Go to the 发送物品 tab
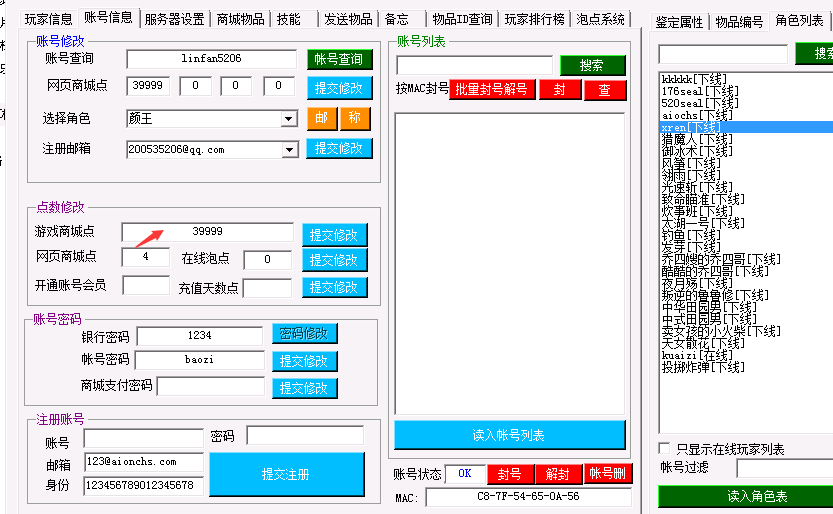This screenshot has width=833, height=514. coord(348,19)
